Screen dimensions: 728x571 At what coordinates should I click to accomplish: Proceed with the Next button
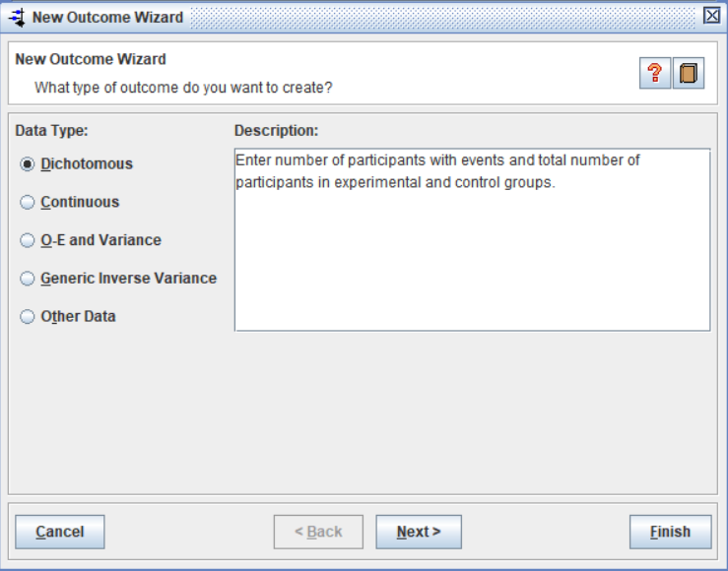(x=419, y=532)
